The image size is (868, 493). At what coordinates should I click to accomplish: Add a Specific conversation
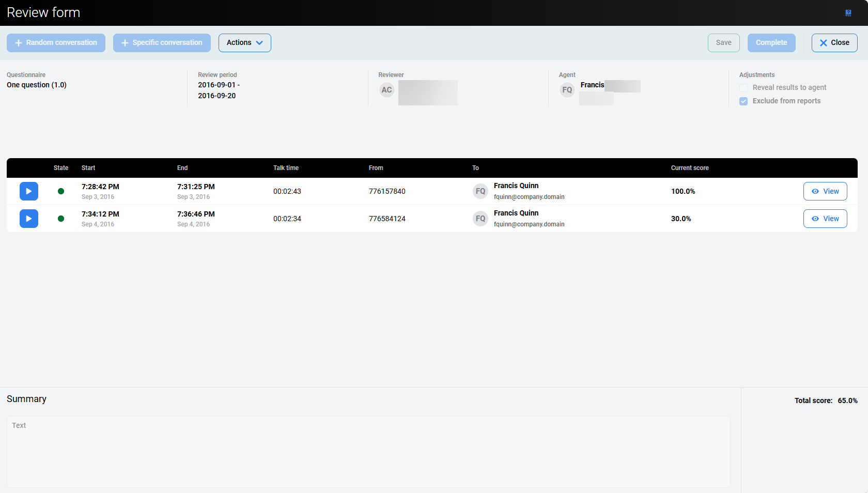[x=162, y=43]
